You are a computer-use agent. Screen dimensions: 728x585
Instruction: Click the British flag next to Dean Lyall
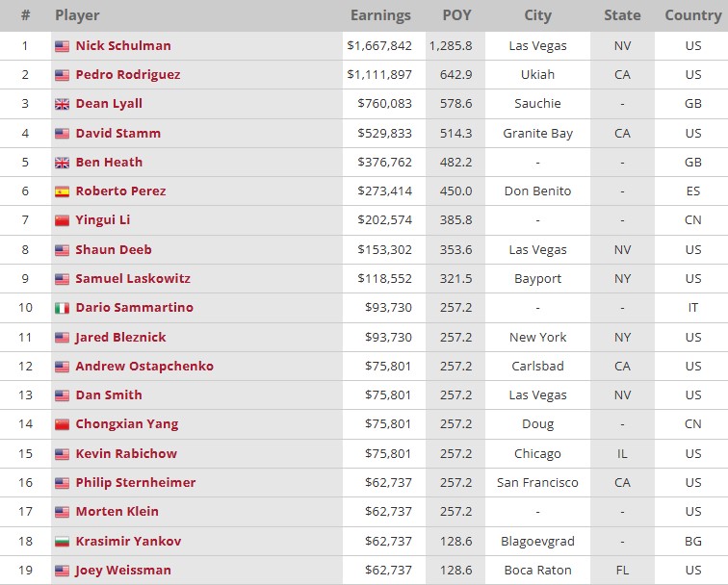click(62, 104)
